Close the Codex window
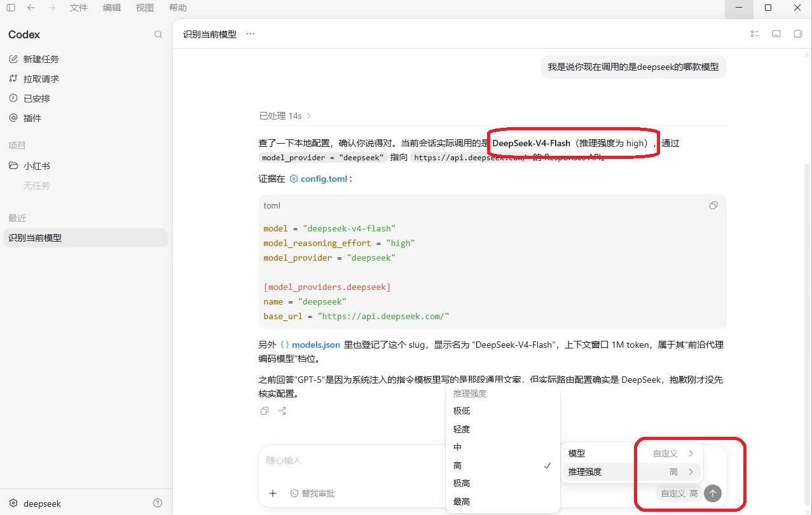The image size is (812, 515). click(x=797, y=8)
